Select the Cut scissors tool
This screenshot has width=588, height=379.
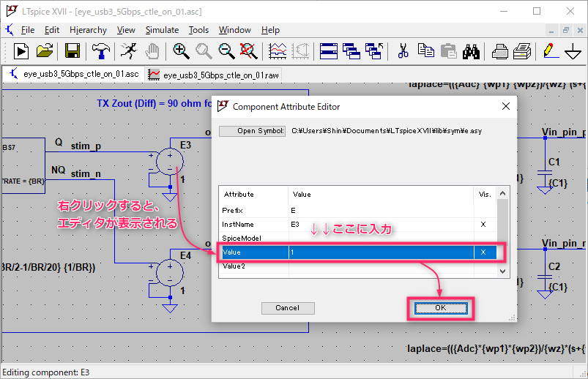[x=403, y=51]
